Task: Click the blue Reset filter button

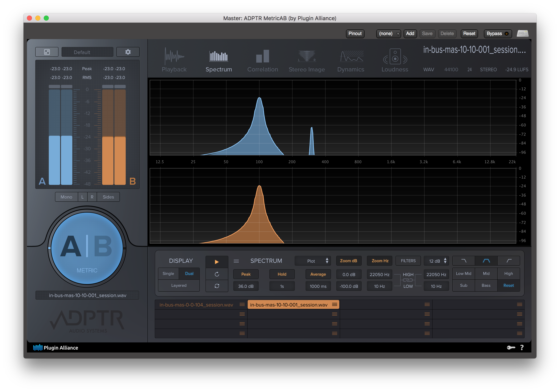Action: (508, 285)
